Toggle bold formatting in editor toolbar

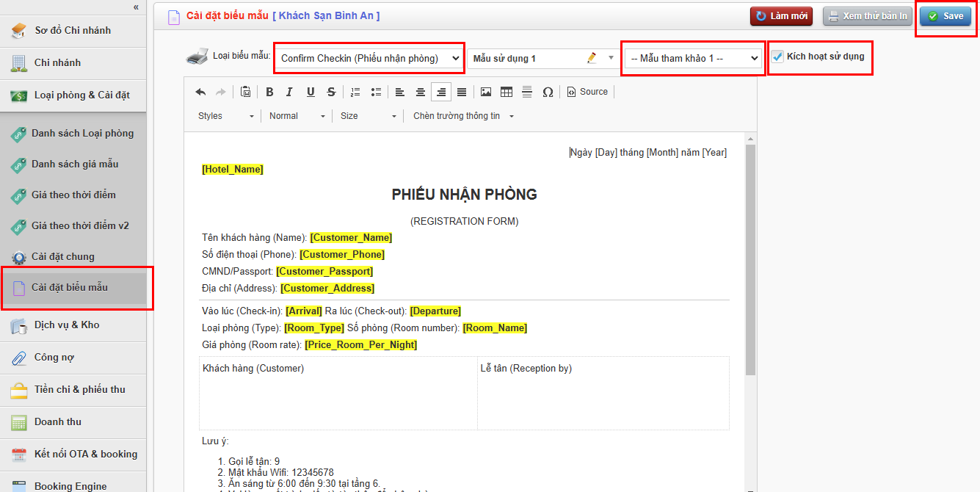[x=269, y=92]
